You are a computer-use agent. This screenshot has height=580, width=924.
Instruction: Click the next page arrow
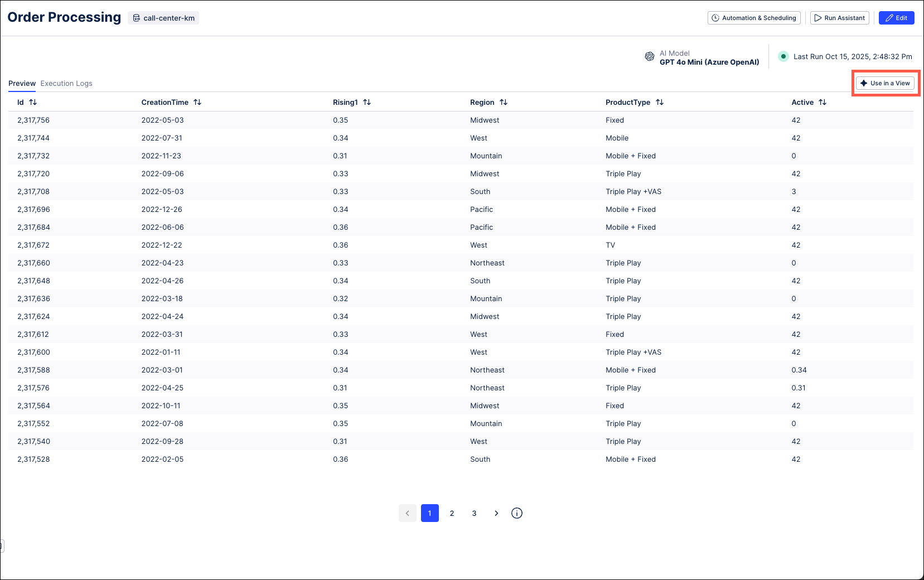(496, 513)
